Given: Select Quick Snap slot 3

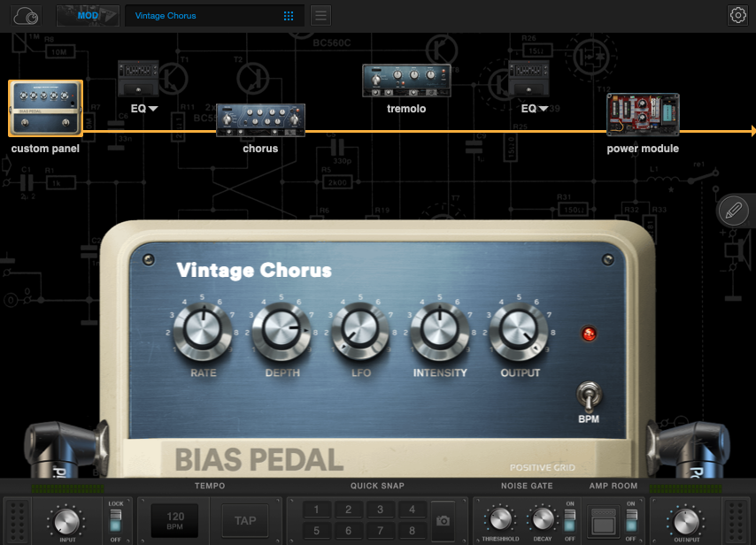Looking at the screenshot, I should coord(380,510).
